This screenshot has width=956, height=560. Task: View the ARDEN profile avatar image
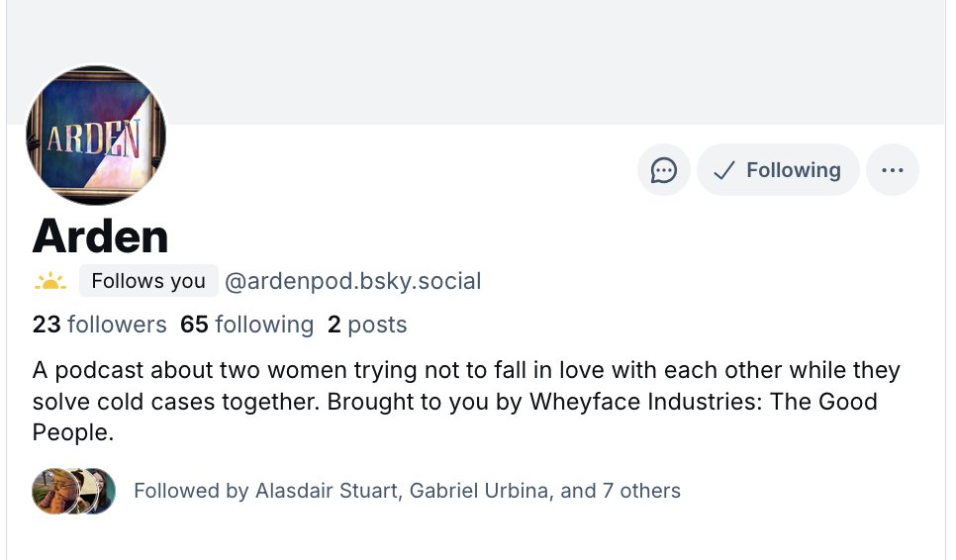click(x=96, y=136)
